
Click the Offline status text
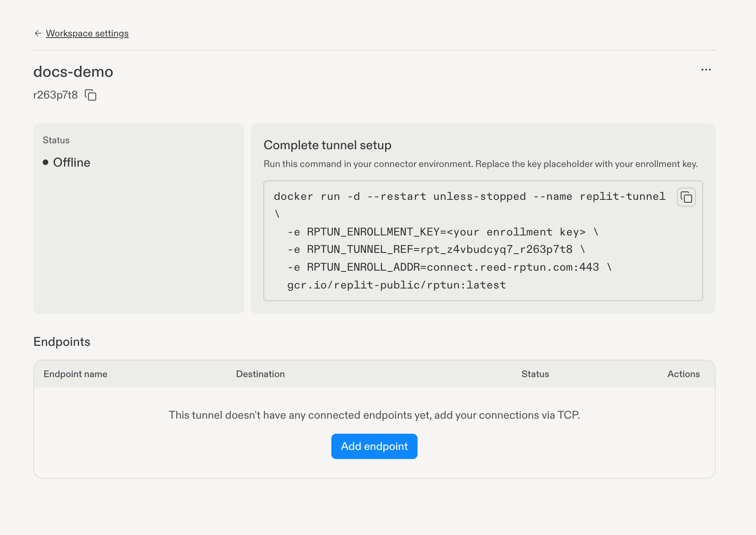[72, 162]
